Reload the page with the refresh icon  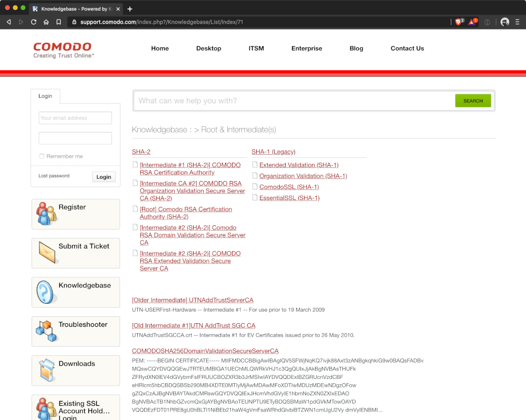click(x=34, y=22)
